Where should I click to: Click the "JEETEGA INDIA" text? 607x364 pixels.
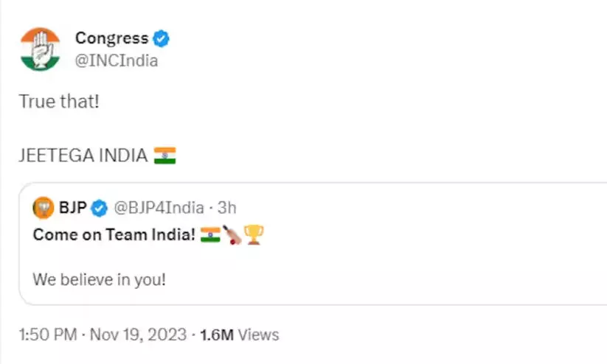(83, 156)
